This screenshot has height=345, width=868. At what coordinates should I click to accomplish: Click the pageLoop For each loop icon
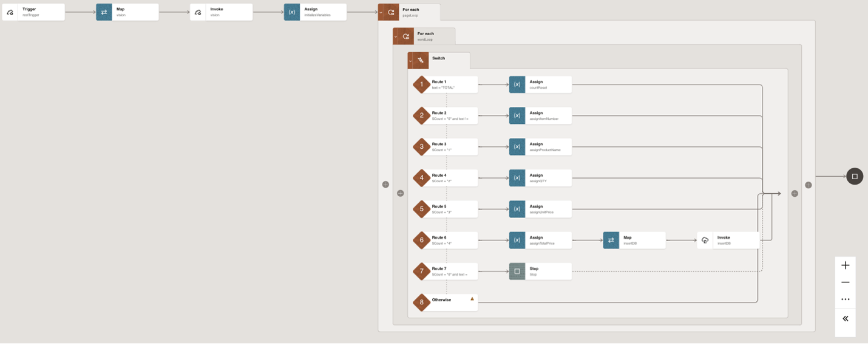[391, 12]
